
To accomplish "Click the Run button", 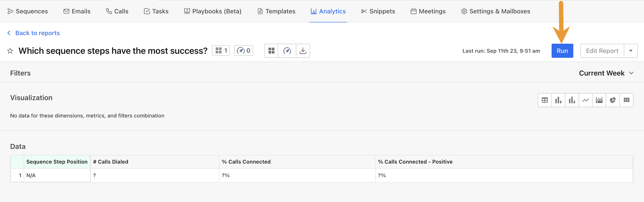I will pos(562,50).
